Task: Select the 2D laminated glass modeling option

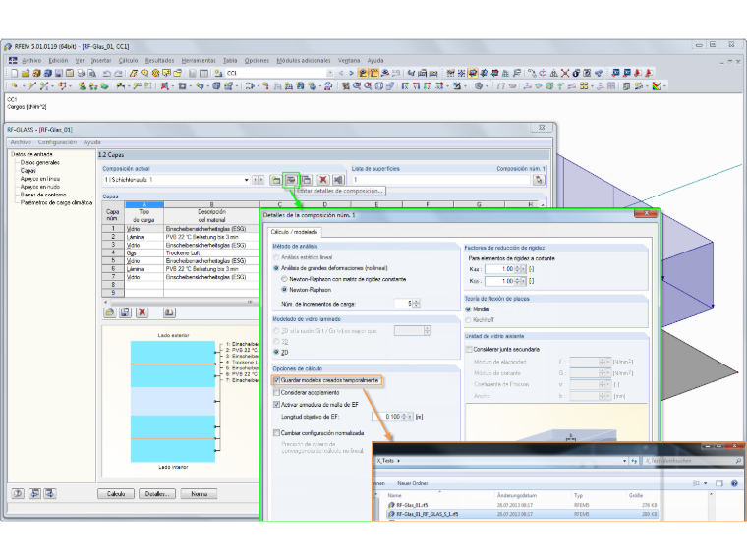Action: click(x=276, y=352)
